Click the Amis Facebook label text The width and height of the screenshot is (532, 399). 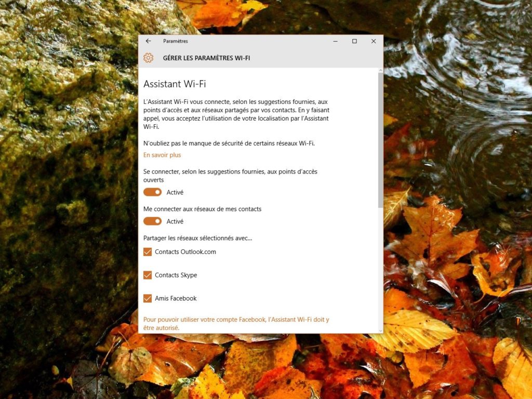(x=177, y=298)
